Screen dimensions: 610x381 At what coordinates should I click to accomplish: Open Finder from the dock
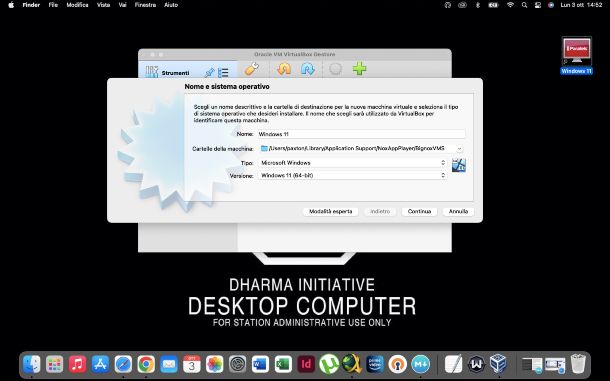coord(32,364)
